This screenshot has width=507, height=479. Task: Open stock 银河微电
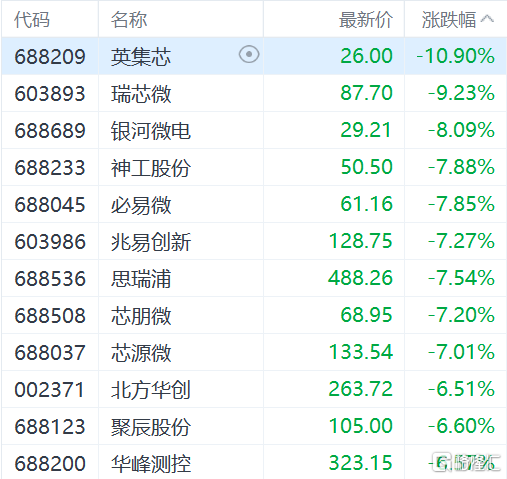coord(151,130)
